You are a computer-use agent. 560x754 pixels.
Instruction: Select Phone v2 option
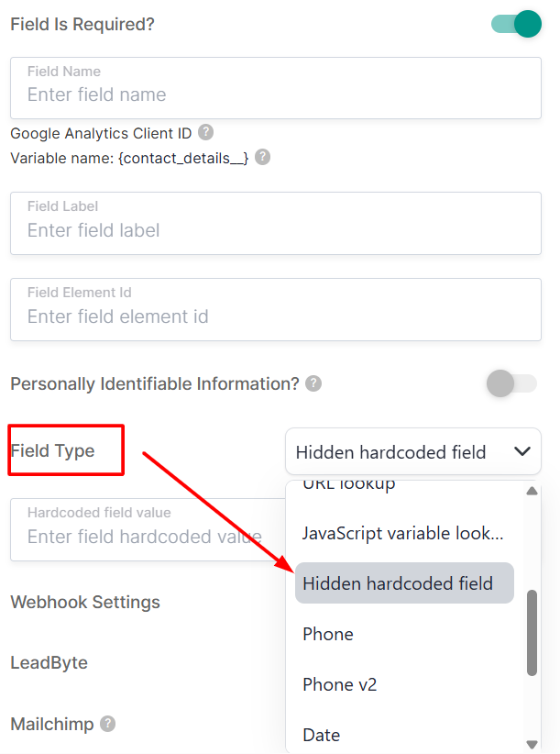340,684
